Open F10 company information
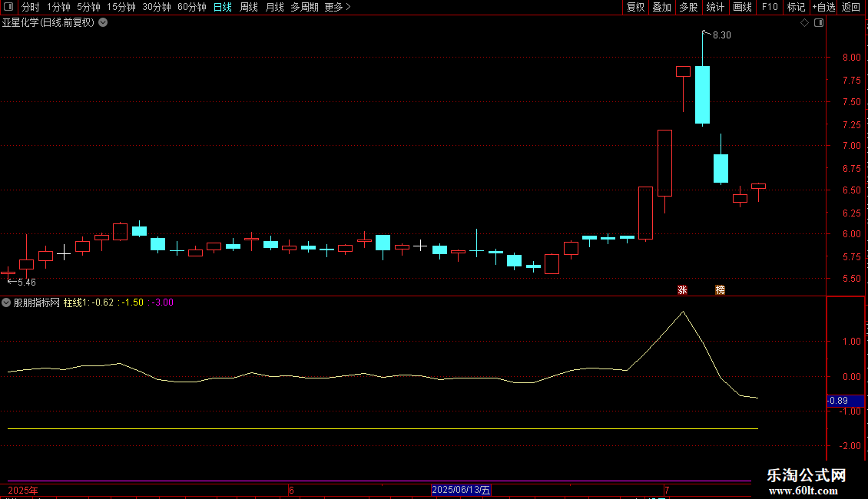 tap(770, 7)
